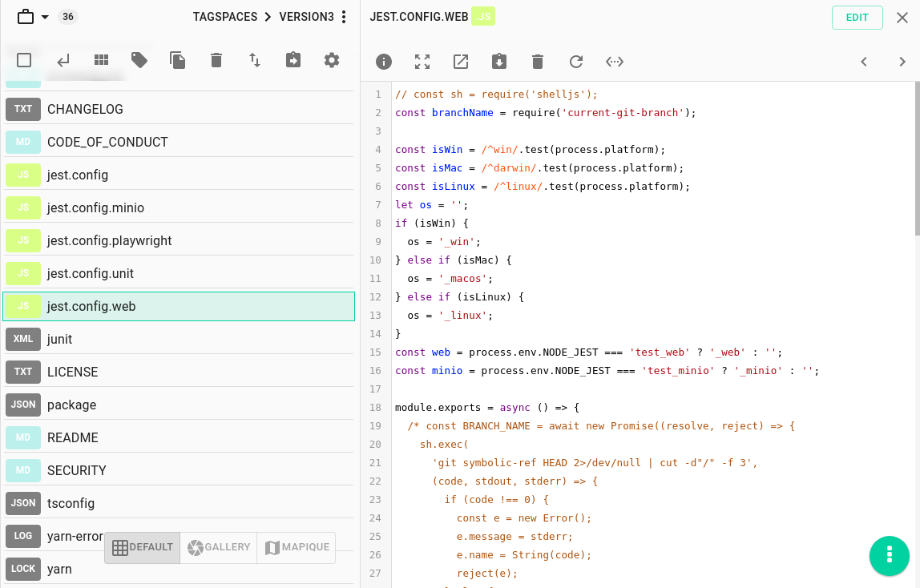Screen dimensions: 920x588
Task: Open the VERSION3 folder three-dot menu
Action: [344, 16]
